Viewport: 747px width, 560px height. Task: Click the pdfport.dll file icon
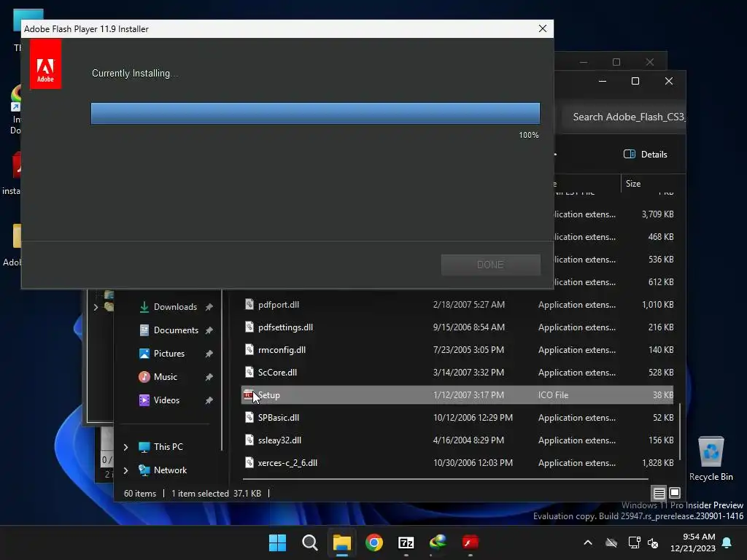pyautogui.click(x=249, y=304)
